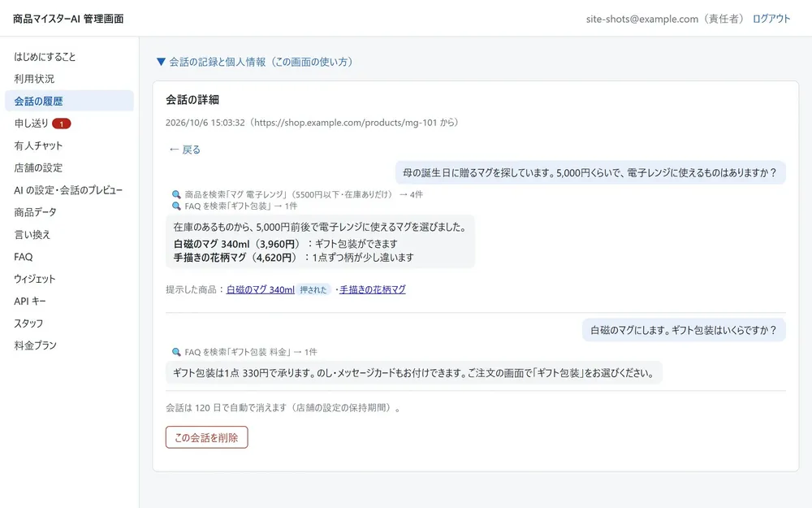812x508 pixels.
Task: Open AI の設定・会話のプレビュー
Action: coord(69,190)
